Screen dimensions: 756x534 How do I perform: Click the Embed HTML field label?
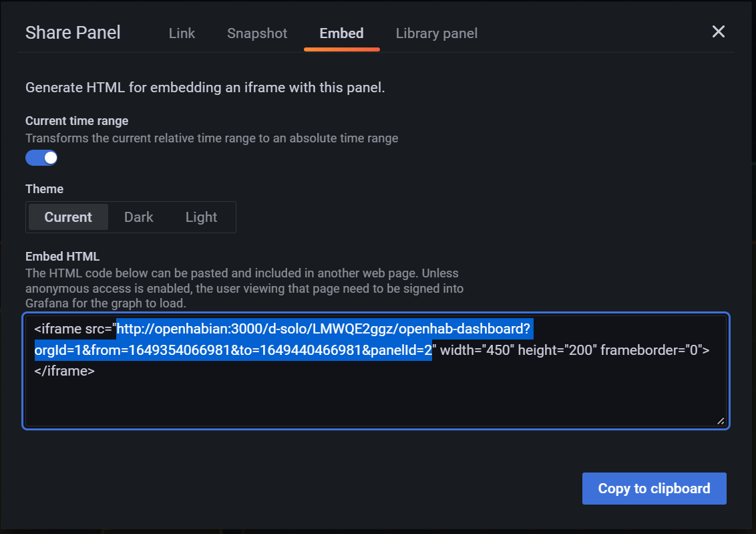click(62, 257)
